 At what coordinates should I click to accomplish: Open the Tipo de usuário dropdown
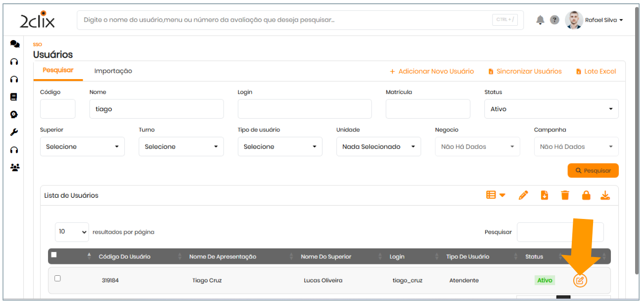point(279,147)
